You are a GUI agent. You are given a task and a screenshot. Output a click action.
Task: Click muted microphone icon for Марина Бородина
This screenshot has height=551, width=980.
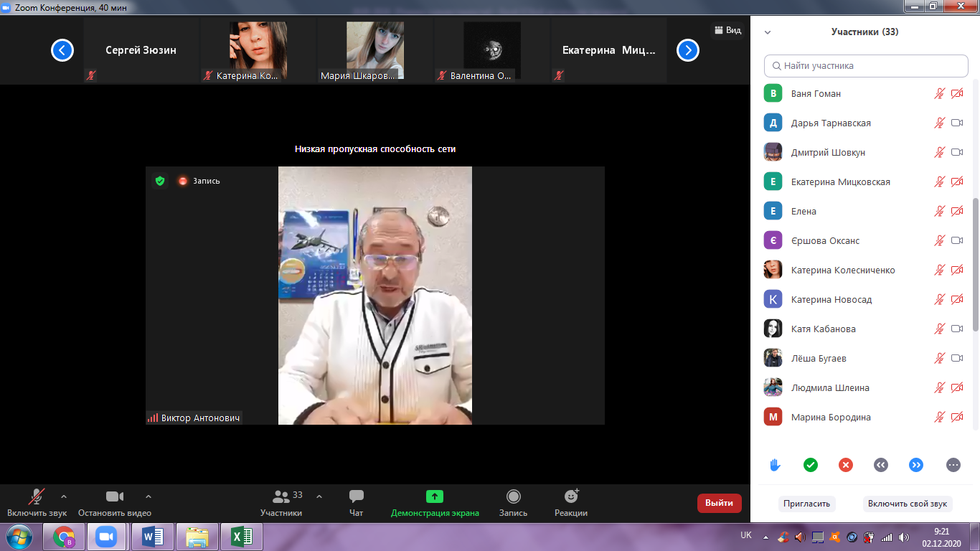tap(939, 417)
